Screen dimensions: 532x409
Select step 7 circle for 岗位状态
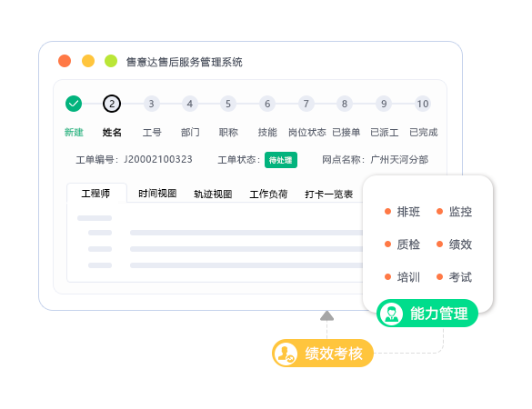(x=306, y=104)
